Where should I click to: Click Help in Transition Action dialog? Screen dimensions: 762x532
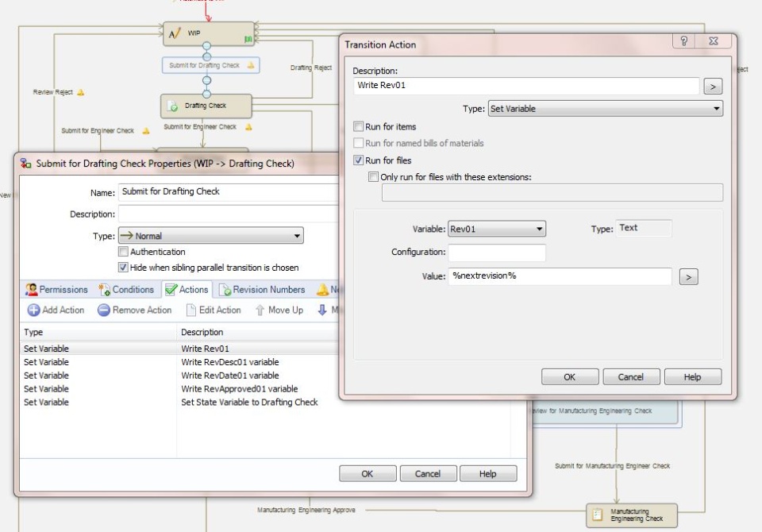[x=693, y=377]
